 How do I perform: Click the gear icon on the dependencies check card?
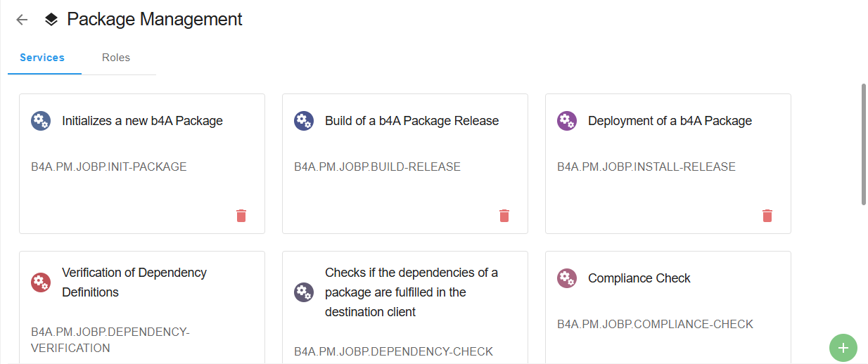tap(304, 292)
